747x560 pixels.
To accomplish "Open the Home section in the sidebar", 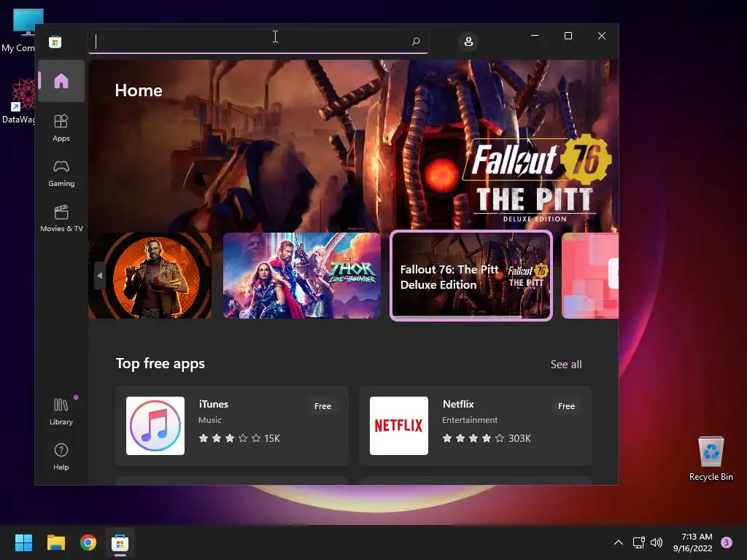I will (61, 81).
